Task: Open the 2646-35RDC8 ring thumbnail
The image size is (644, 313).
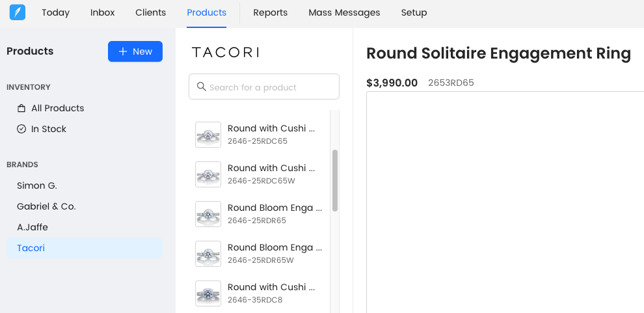Action: [x=208, y=293]
